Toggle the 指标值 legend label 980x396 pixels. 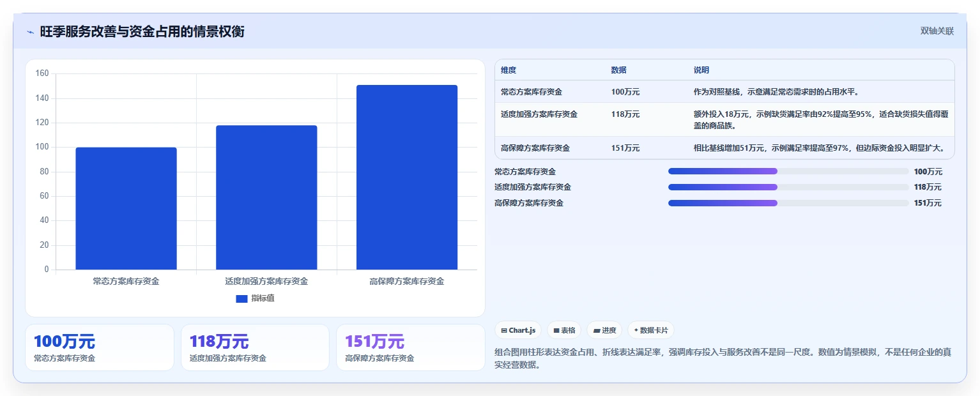point(263,298)
